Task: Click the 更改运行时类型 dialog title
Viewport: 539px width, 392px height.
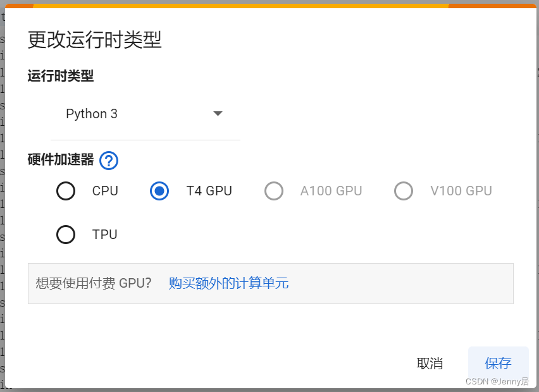Action: pyautogui.click(x=94, y=40)
